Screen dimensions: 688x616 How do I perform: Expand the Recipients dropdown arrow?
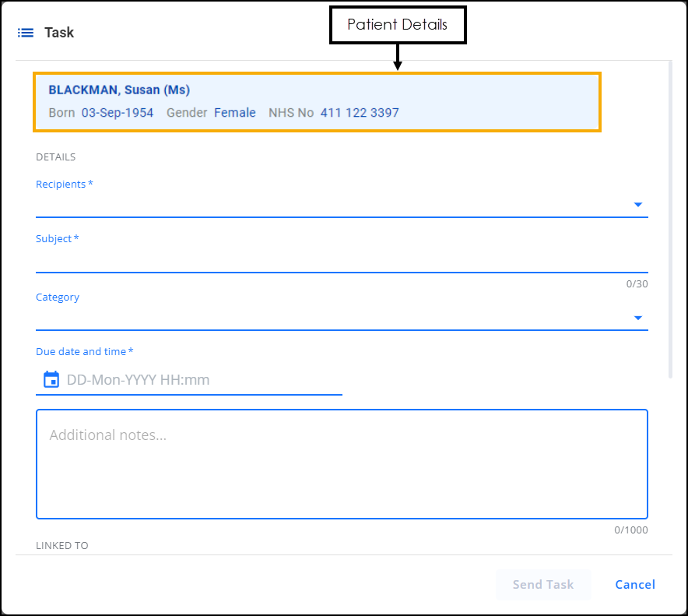638,205
